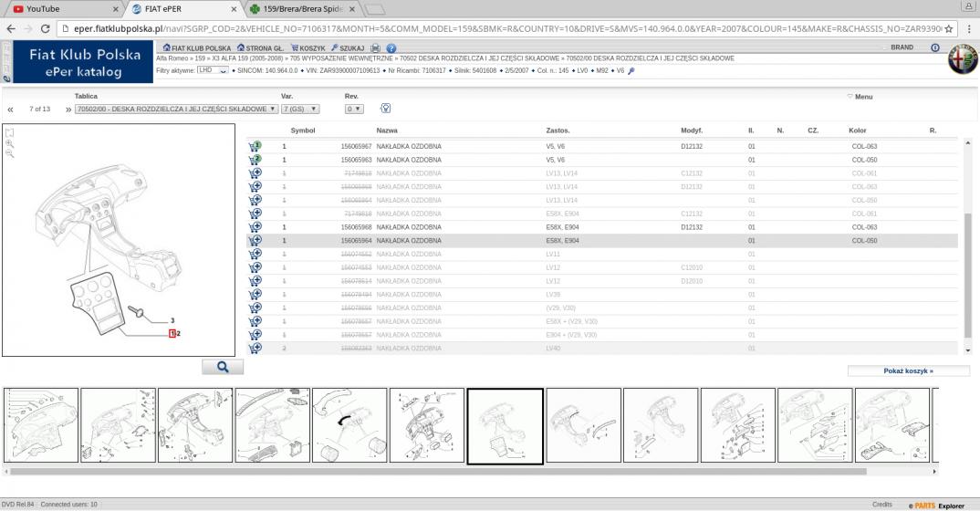
Task: Click the wrench icon after V6 filter
Action: (631, 70)
